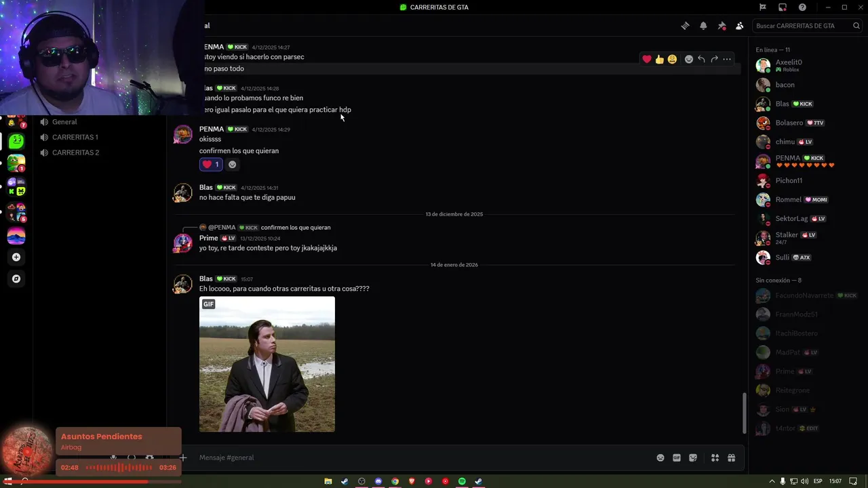
Task: Toggle the heart reaction with count 1
Action: (211, 164)
